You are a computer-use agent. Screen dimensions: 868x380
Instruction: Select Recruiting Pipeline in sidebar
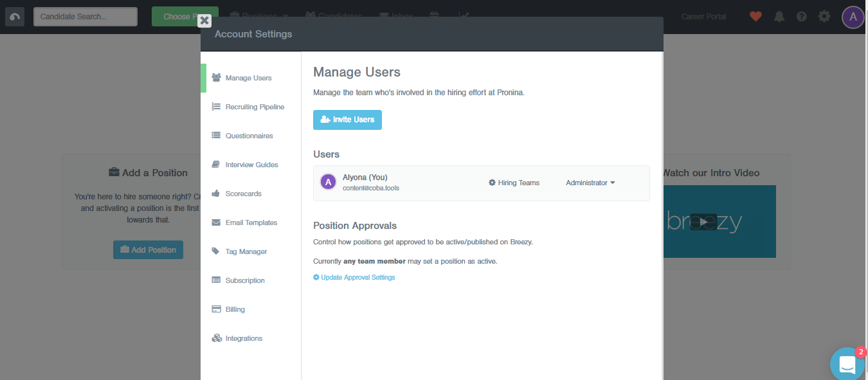pyautogui.click(x=254, y=107)
